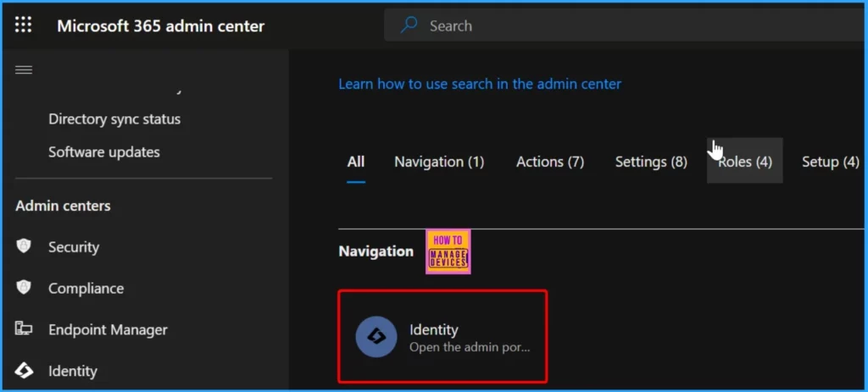Click the Microsoft 365 admin center title
868x392 pixels.
click(160, 25)
